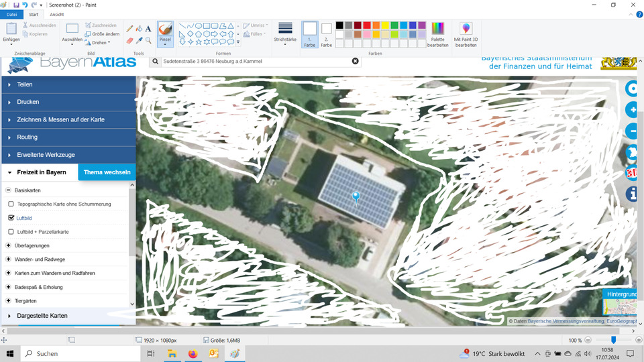Open the Drehen rotate dropdown
The width and height of the screenshot is (644, 362).
click(x=97, y=43)
